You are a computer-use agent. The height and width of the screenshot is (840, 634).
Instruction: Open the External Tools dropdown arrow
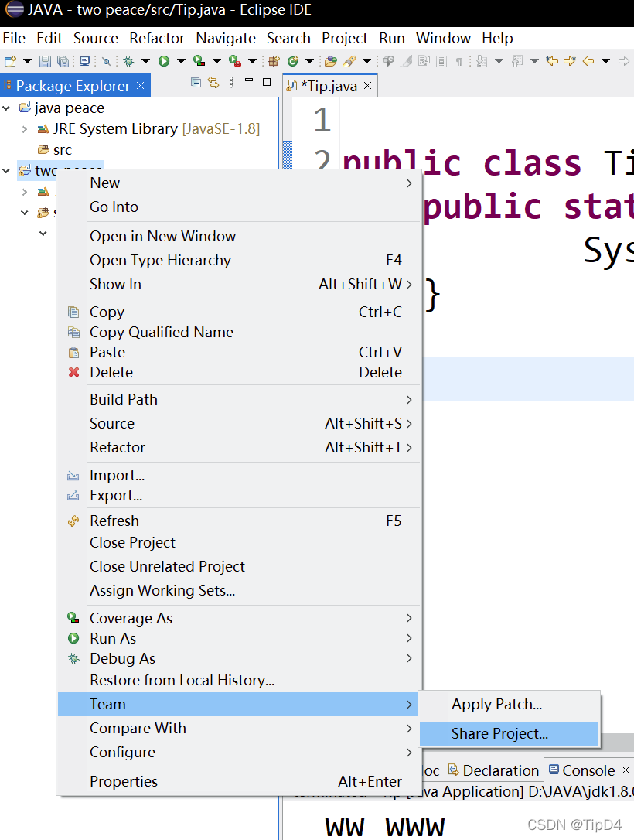(252, 61)
